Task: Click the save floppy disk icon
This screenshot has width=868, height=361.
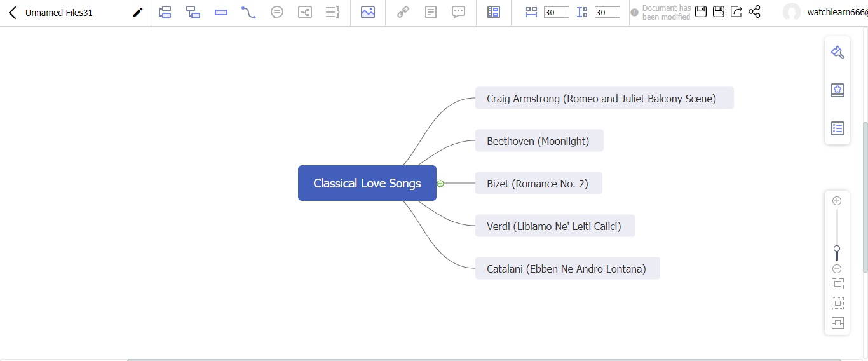Action: click(701, 11)
